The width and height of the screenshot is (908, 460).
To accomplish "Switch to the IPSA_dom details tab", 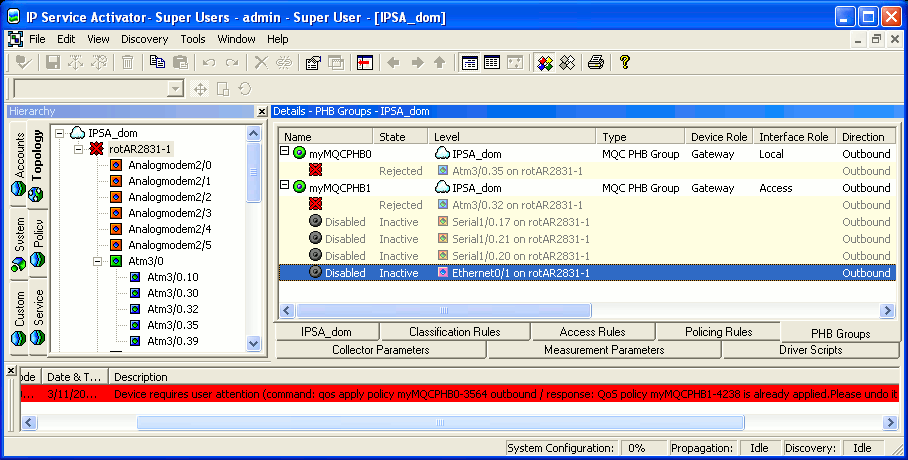I will point(327,332).
